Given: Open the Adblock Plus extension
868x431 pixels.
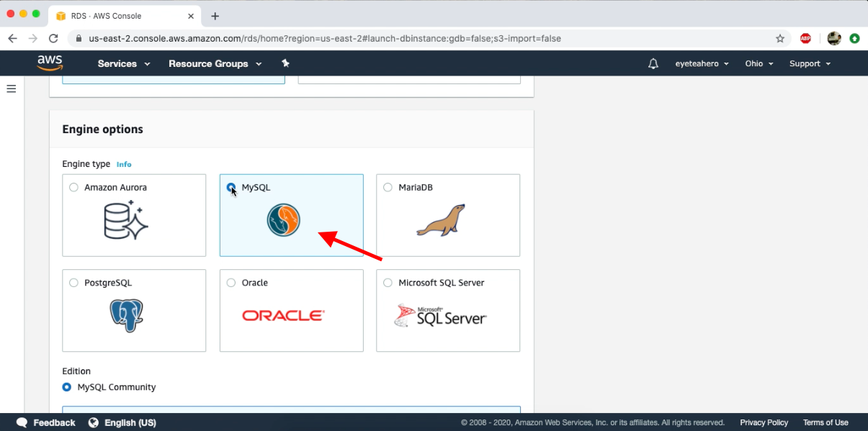Looking at the screenshot, I should tap(805, 38).
